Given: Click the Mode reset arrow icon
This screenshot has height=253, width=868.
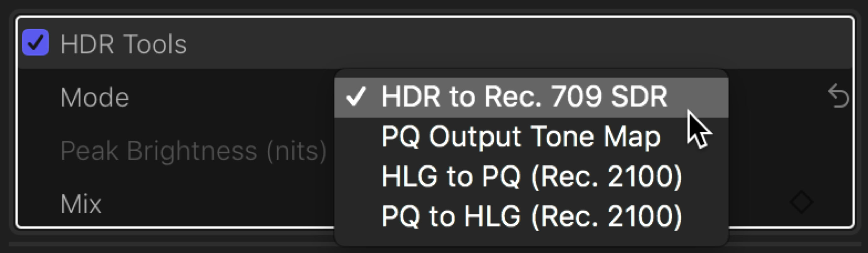Looking at the screenshot, I should (838, 96).
